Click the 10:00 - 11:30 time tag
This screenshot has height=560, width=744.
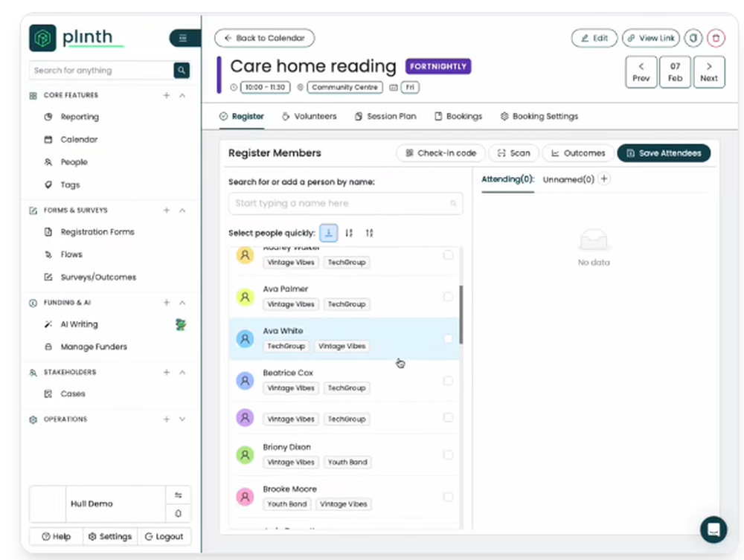click(x=266, y=87)
